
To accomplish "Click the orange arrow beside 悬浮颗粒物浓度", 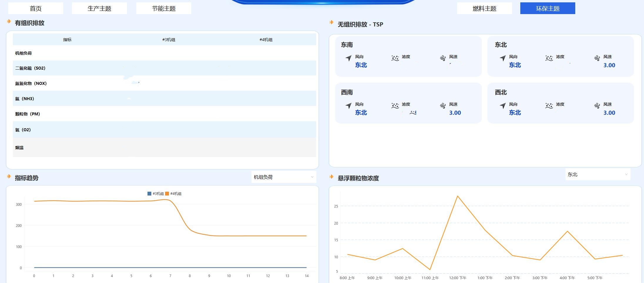I will coord(331,177).
